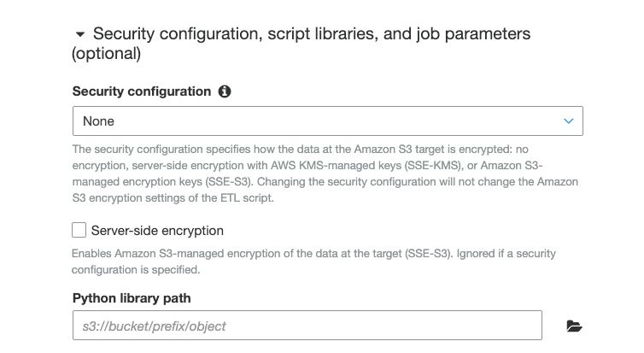Collapse the Security configuration section triangle

80,35
